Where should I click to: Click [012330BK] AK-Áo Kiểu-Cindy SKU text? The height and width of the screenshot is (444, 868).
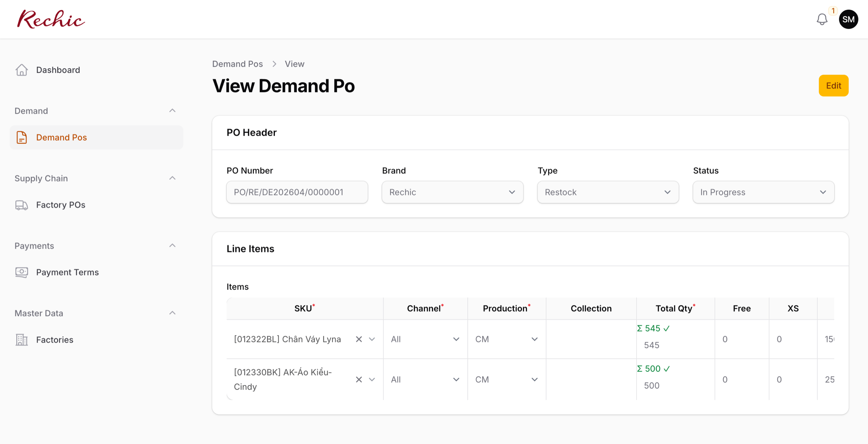point(282,379)
